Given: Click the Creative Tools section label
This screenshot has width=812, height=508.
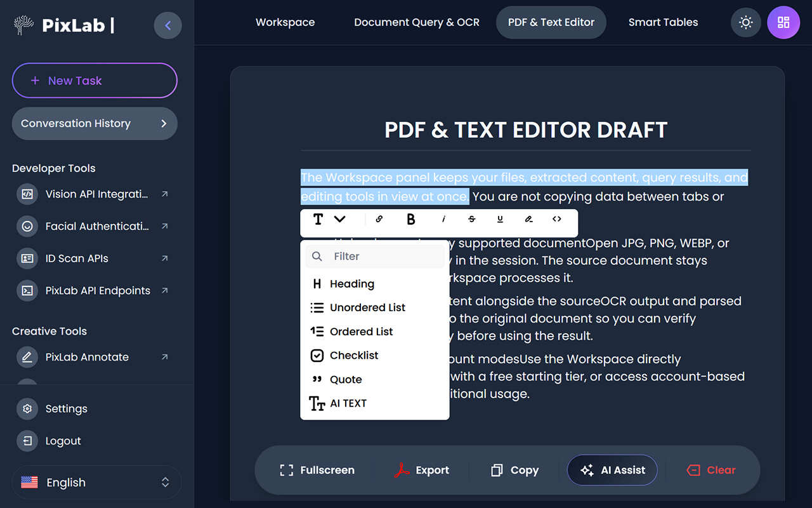Looking at the screenshot, I should (x=49, y=331).
